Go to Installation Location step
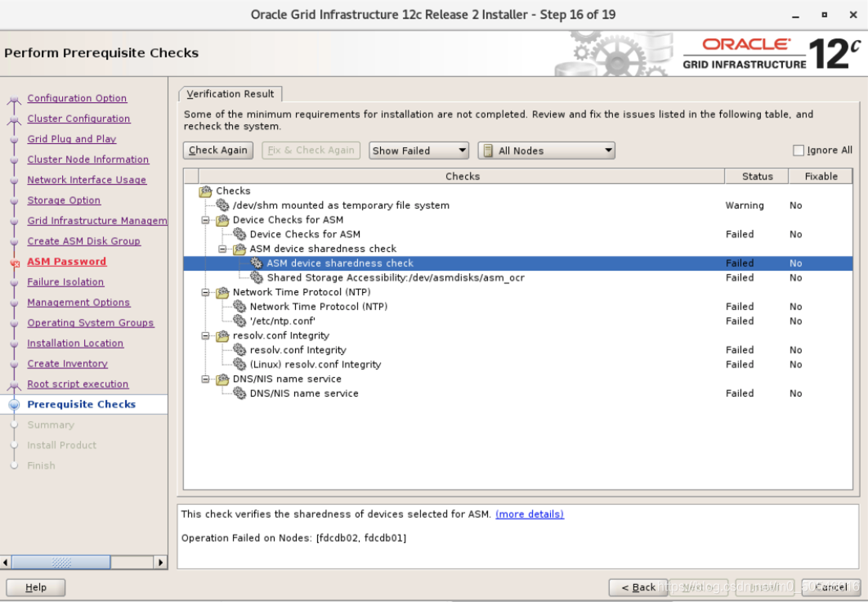Screen dimensions: 868x602 [x=75, y=344]
